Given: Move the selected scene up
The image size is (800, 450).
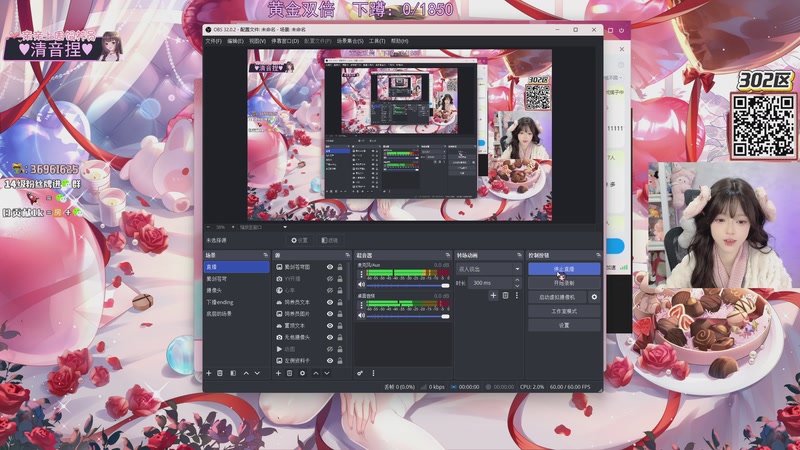Looking at the screenshot, I should 246,373.
